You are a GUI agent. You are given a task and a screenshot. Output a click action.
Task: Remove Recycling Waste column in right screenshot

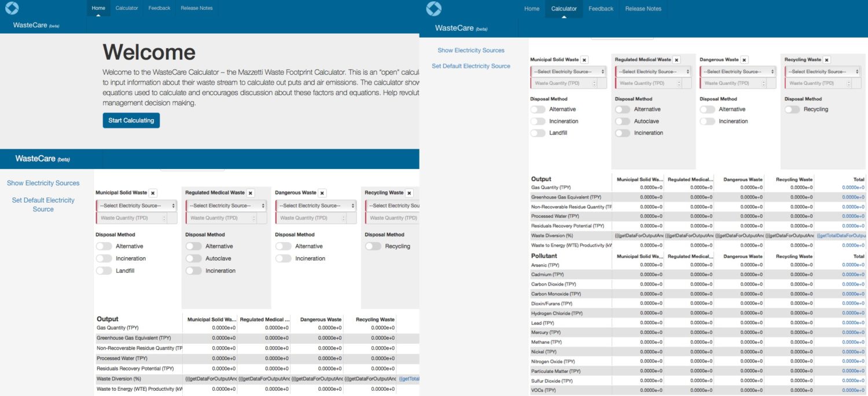(x=827, y=60)
